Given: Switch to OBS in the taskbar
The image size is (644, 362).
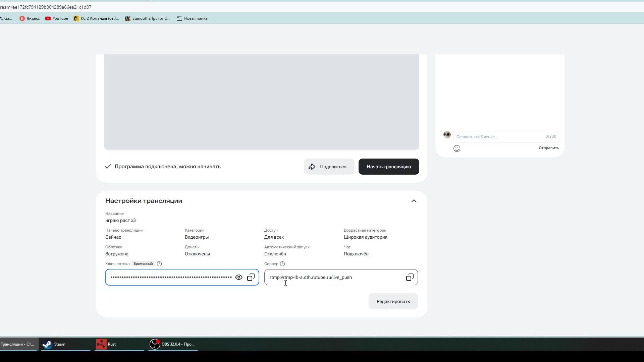Looking at the screenshot, I should tap(173, 344).
